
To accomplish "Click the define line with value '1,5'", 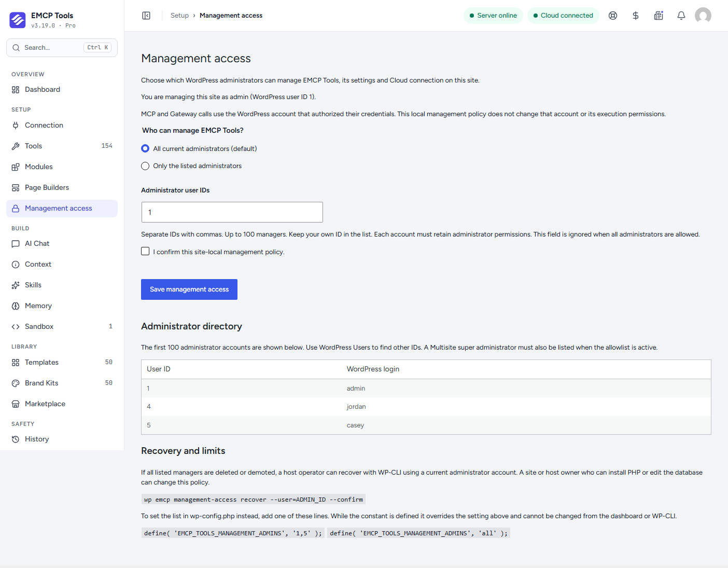I will [x=233, y=533].
